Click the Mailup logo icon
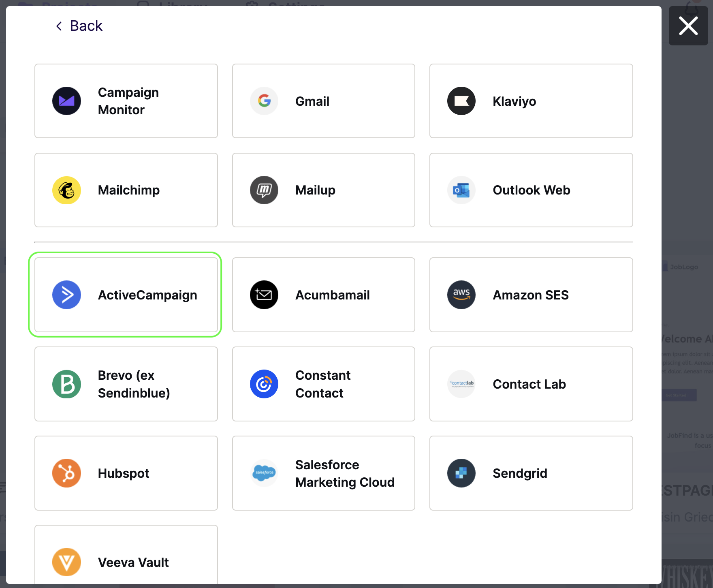Viewport: 713px width, 588px height. (264, 190)
